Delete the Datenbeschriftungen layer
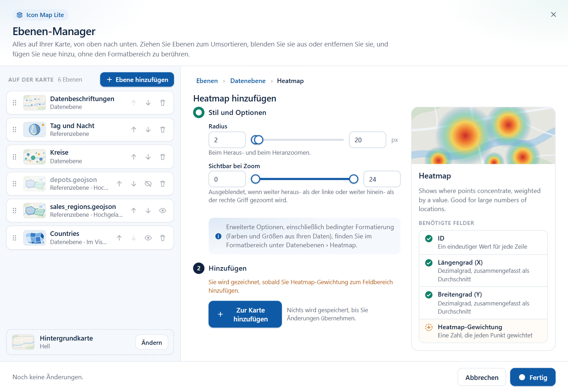The width and height of the screenshot is (568, 392). [163, 103]
